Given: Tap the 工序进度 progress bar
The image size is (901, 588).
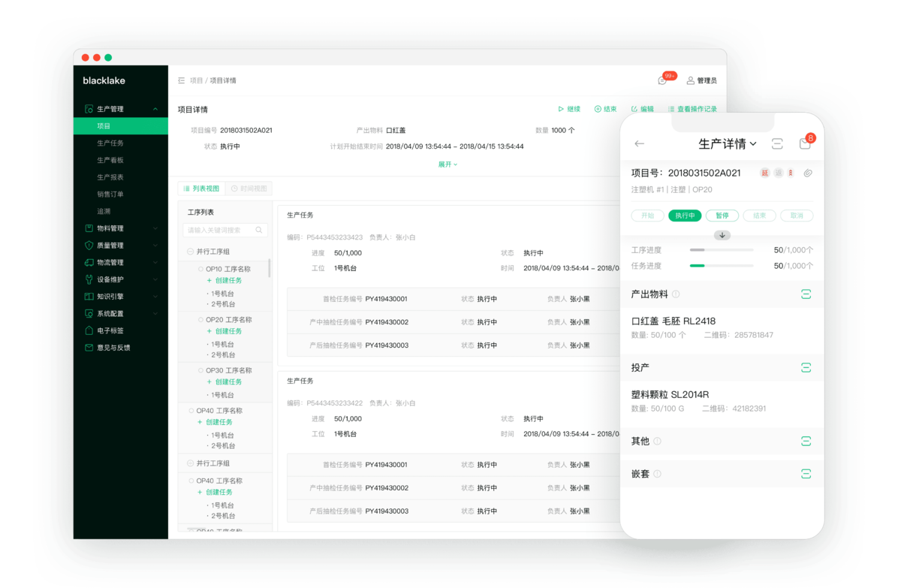Looking at the screenshot, I should (722, 249).
